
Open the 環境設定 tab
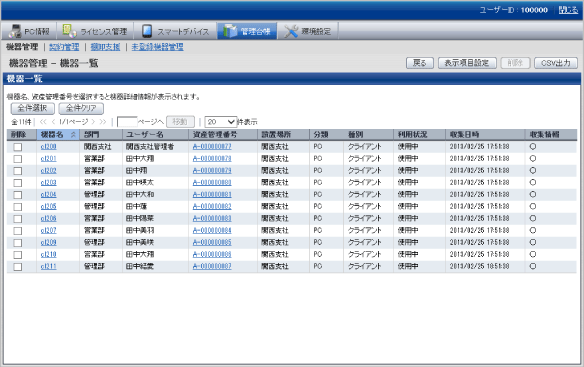pos(308,31)
